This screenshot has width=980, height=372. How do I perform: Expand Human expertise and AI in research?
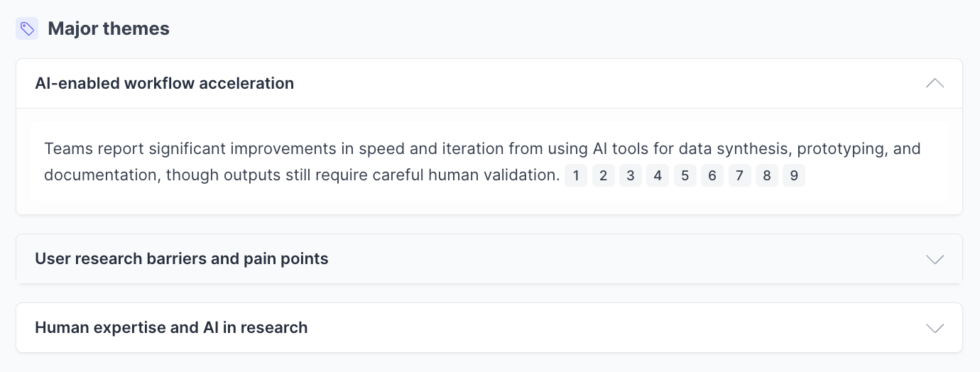[x=935, y=328]
